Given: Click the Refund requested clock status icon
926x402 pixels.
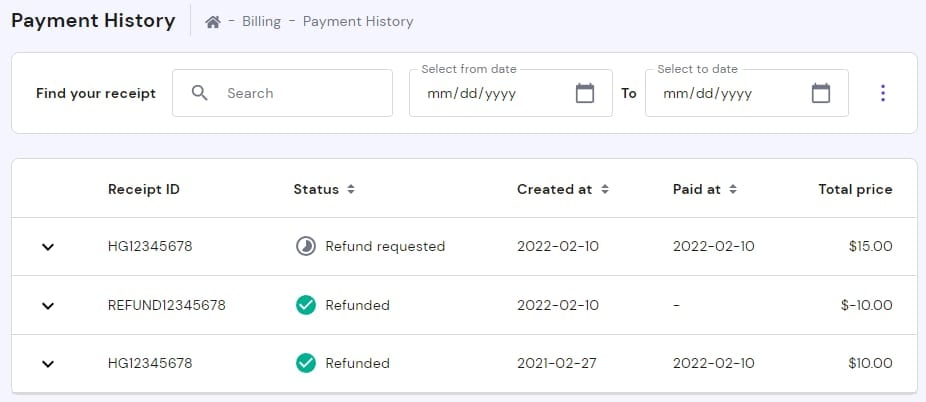Looking at the screenshot, I should pyautogui.click(x=306, y=246).
